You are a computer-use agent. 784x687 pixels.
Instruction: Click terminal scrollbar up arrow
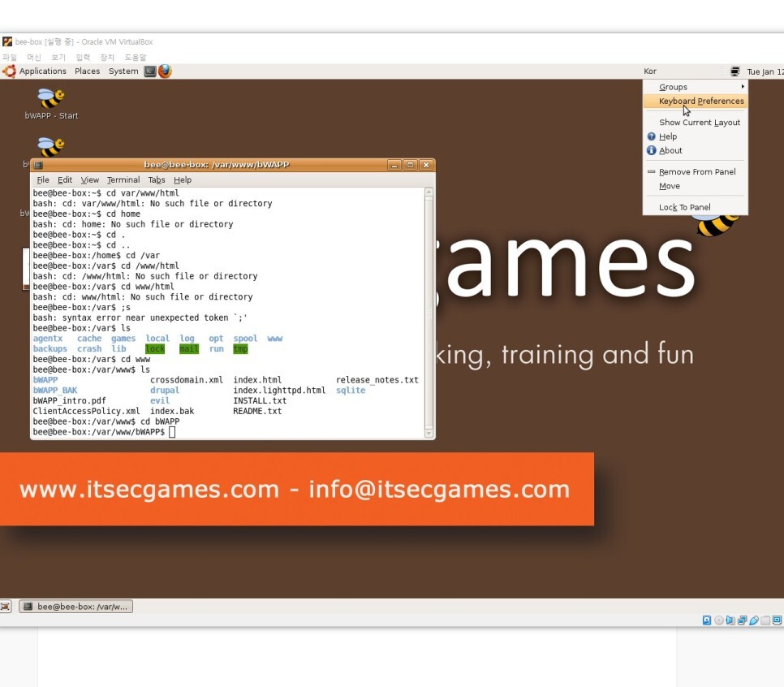tap(429, 192)
